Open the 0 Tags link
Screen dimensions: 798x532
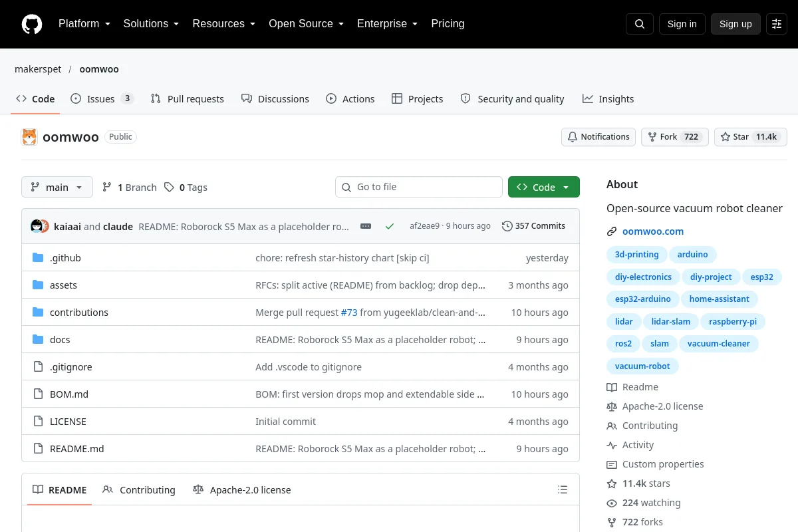click(186, 188)
